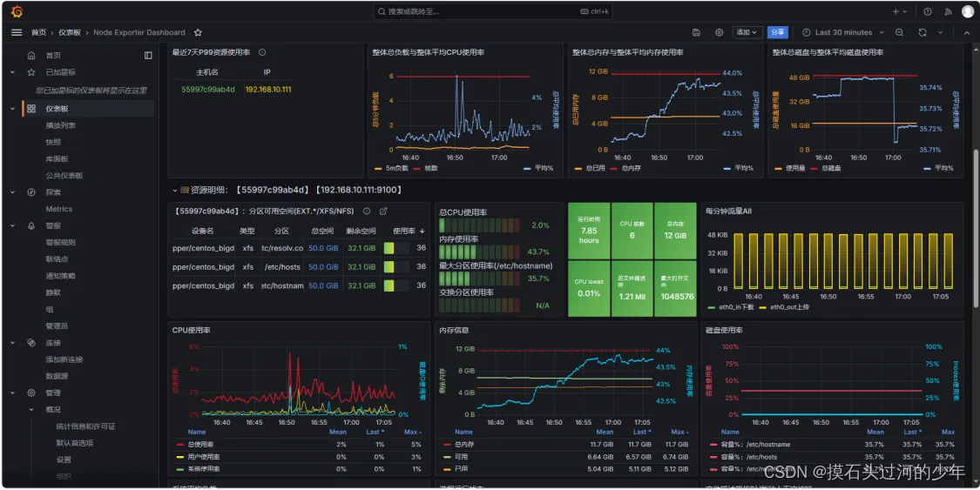
Task: Collapse the 仪表板 sidebar section chevron
Action: click(12, 109)
